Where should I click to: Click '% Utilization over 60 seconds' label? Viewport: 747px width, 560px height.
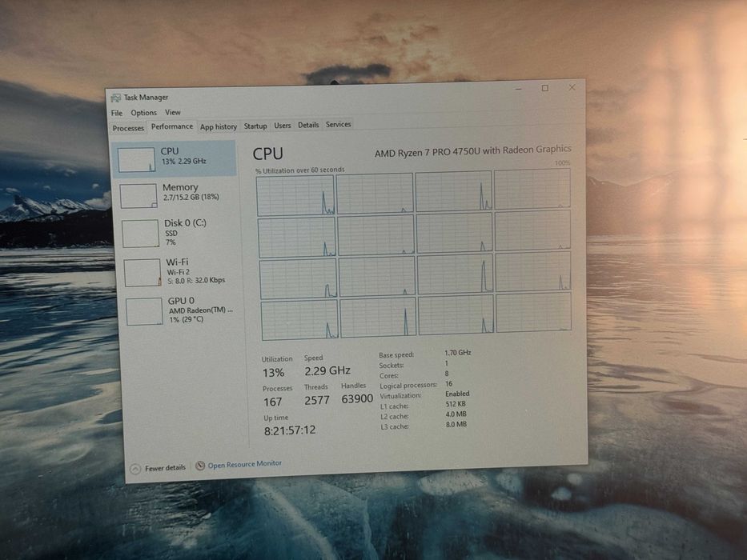[299, 170]
